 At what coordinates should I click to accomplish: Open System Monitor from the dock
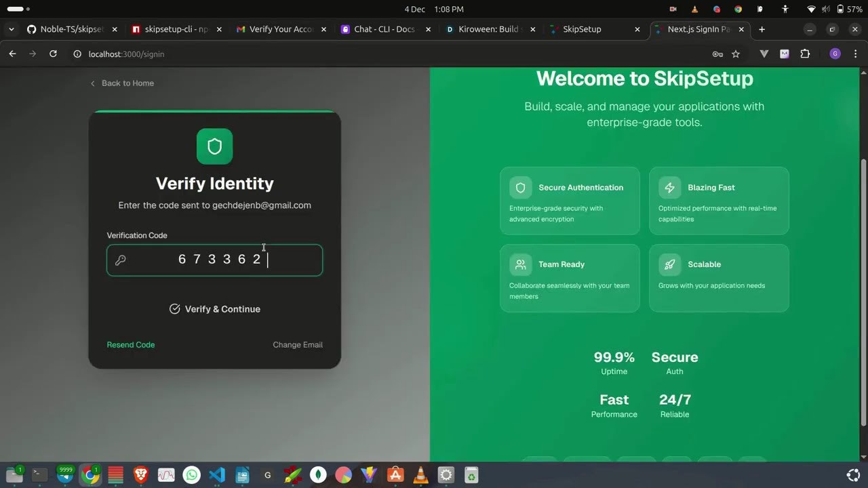point(166,475)
